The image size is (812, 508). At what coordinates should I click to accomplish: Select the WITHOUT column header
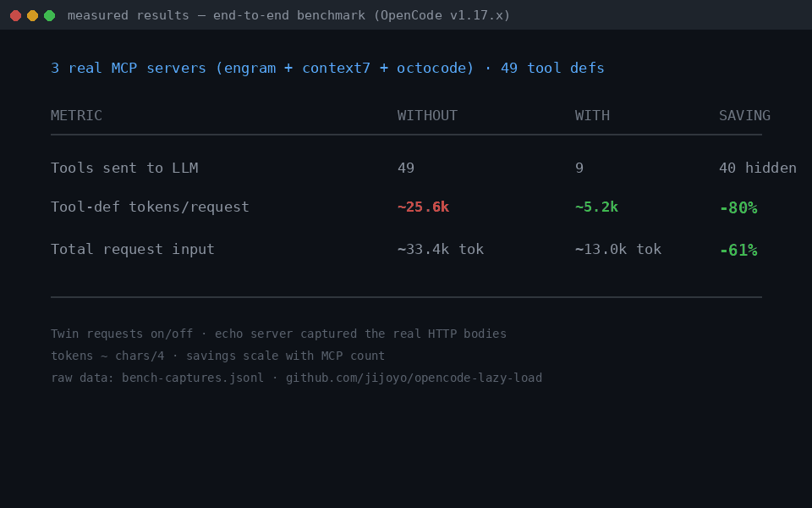(x=427, y=115)
